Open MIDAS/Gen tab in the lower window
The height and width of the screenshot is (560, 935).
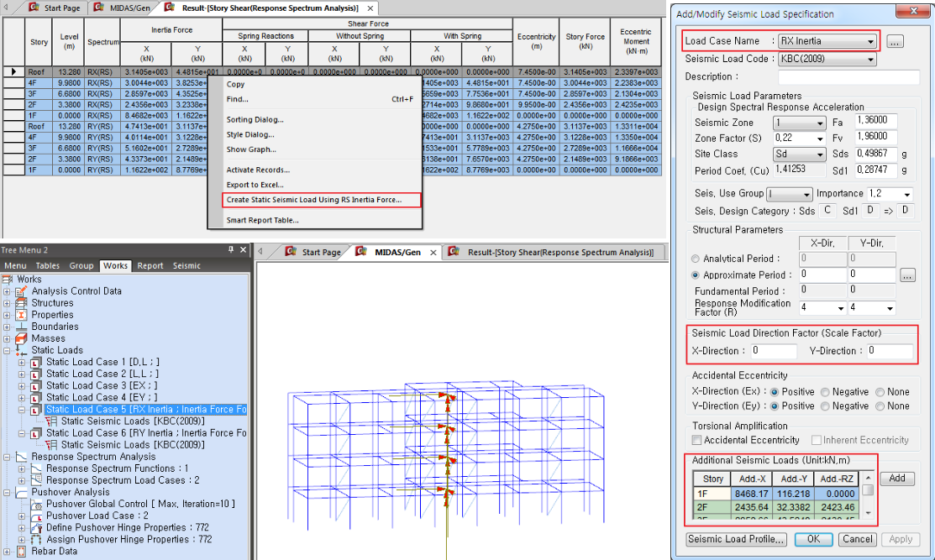[397, 252]
